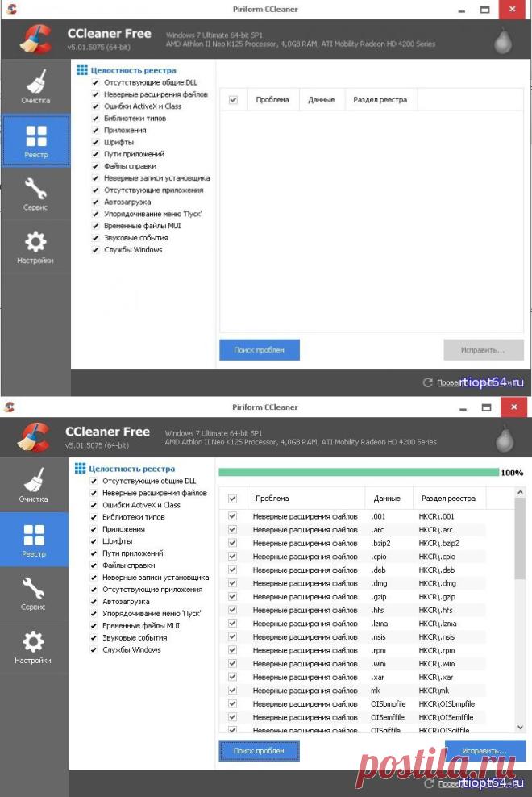Click the pear icon in the header of the scan-results window
This screenshot has width=532, height=797.
(504, 438)
